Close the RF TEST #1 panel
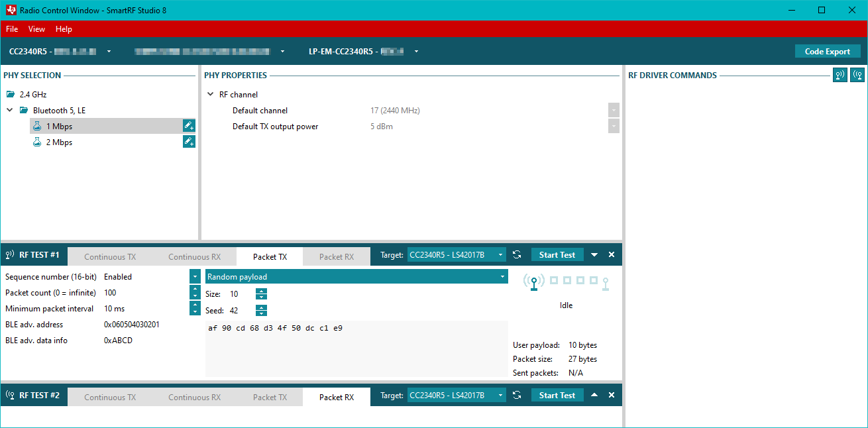This screenshot has height=428, width=868. (612, 255)
